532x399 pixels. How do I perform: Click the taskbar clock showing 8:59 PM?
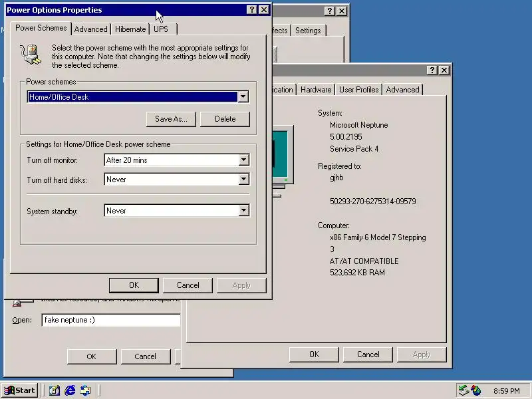(506, 391)
